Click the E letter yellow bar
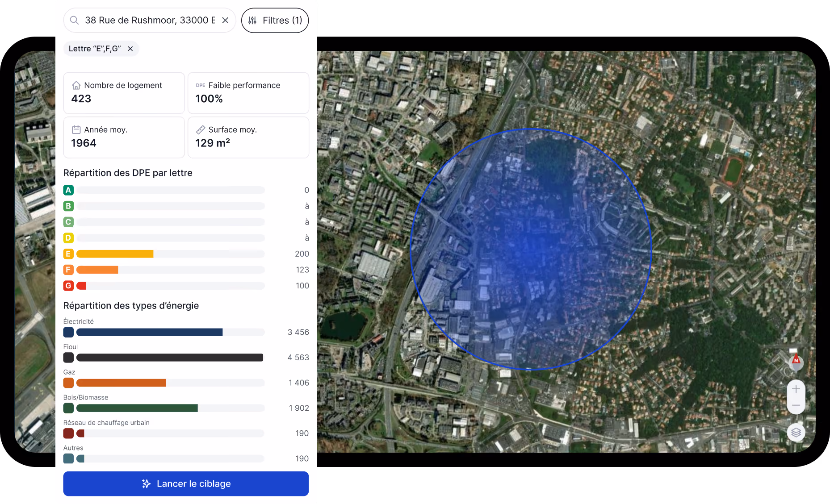The width and height of the screenshot is (830, 504). pyautogui.click(x=115, y=254)
